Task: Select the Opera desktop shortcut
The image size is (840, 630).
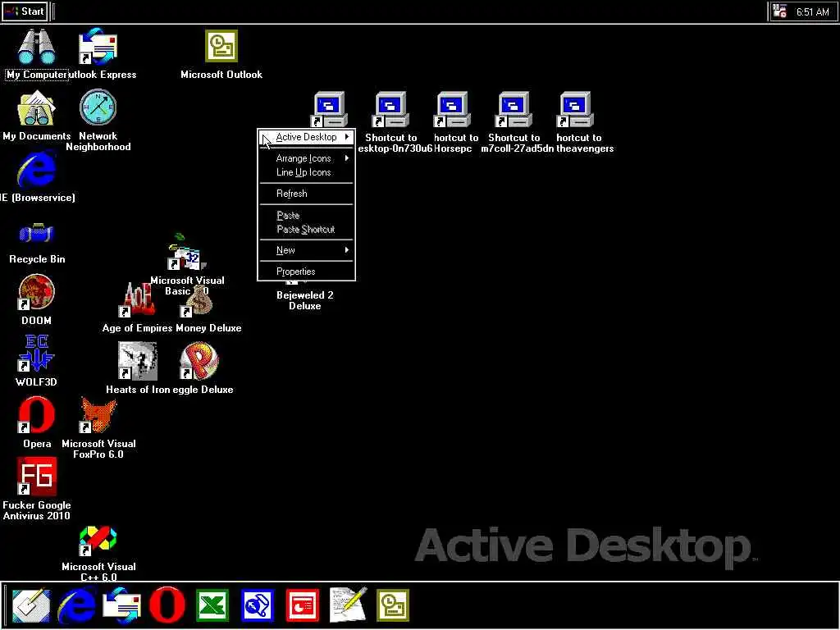Action: click(x=36, y=415)
